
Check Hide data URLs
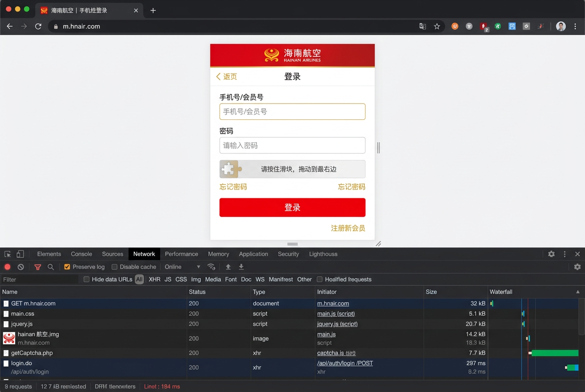click(x=87, y=279)
